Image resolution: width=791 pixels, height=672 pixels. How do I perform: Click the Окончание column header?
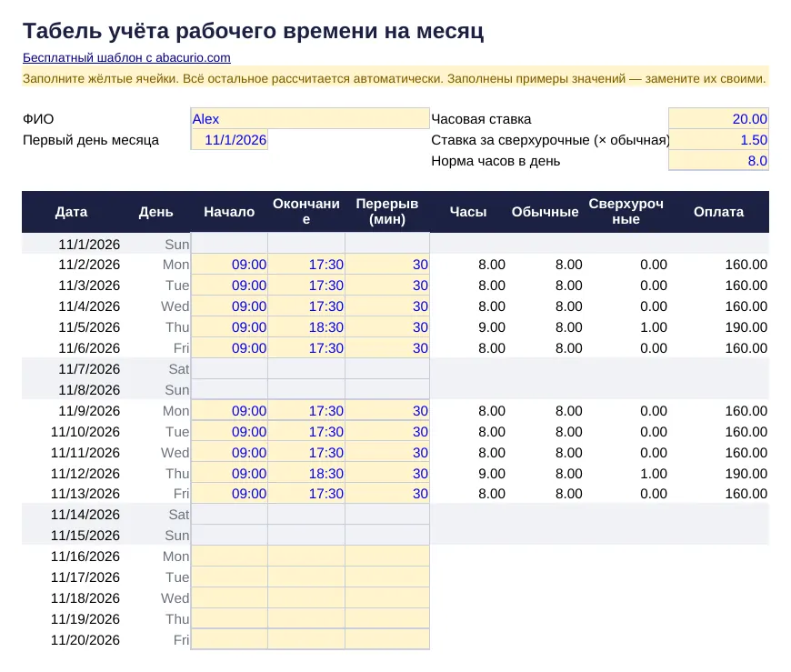pyautogui.click(x=306, y=211)
